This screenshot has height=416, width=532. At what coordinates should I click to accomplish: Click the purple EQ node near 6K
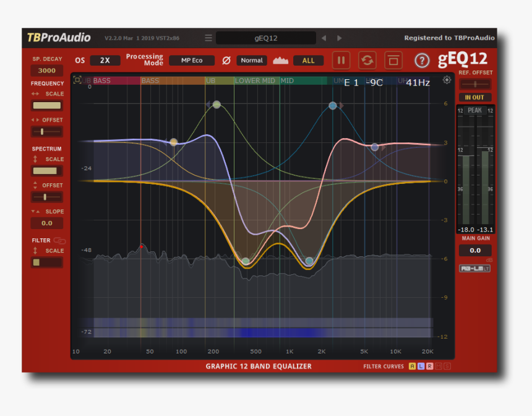point(375,147)
